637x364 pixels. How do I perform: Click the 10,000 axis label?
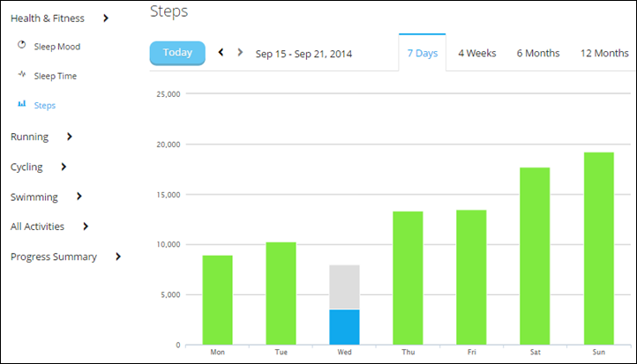coord(169,244)
